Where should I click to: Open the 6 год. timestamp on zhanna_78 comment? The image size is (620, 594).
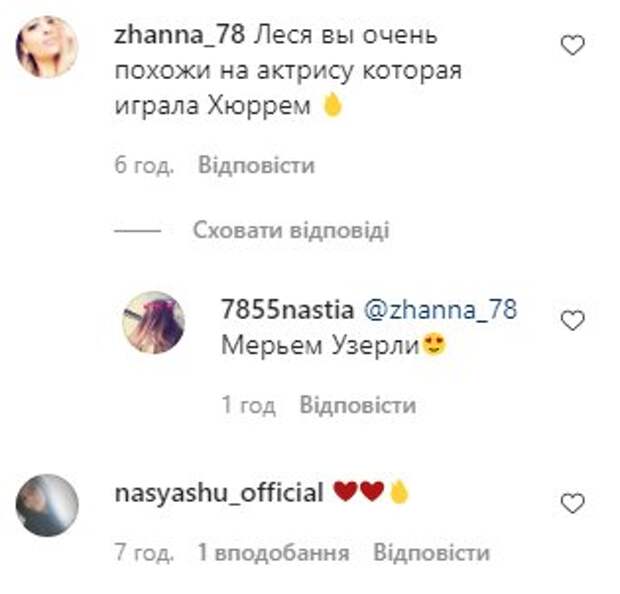click(x=144, y=165)
